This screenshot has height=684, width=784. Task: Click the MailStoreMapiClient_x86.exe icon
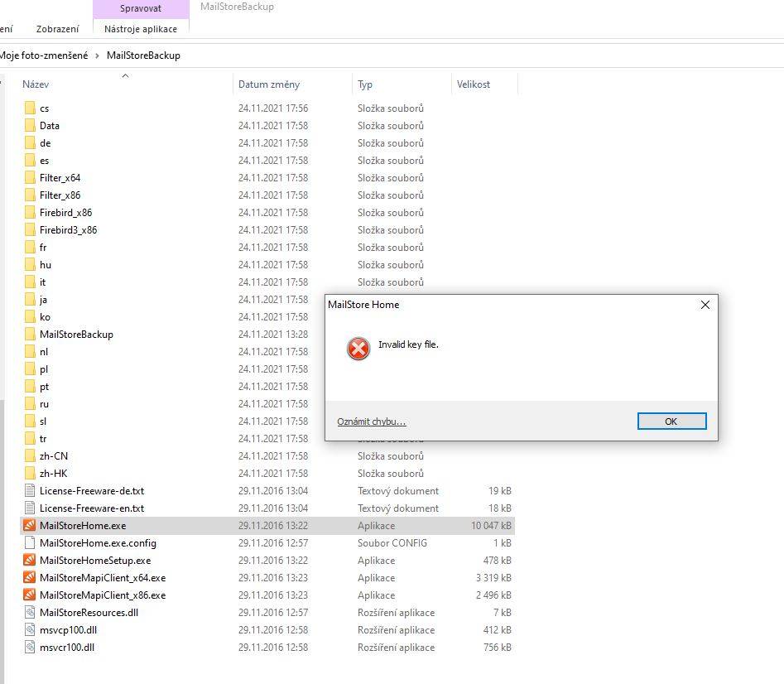tap(30, 595)
